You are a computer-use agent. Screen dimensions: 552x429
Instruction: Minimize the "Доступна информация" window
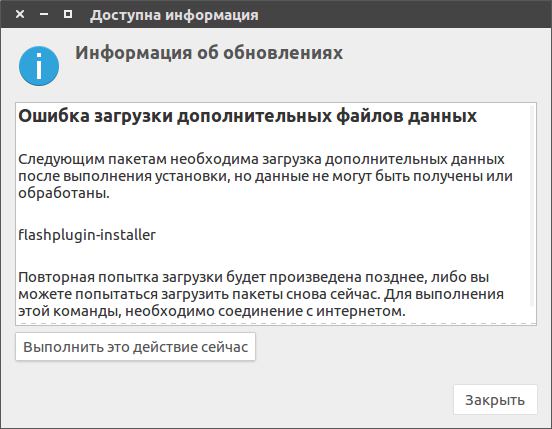(44, 14)
